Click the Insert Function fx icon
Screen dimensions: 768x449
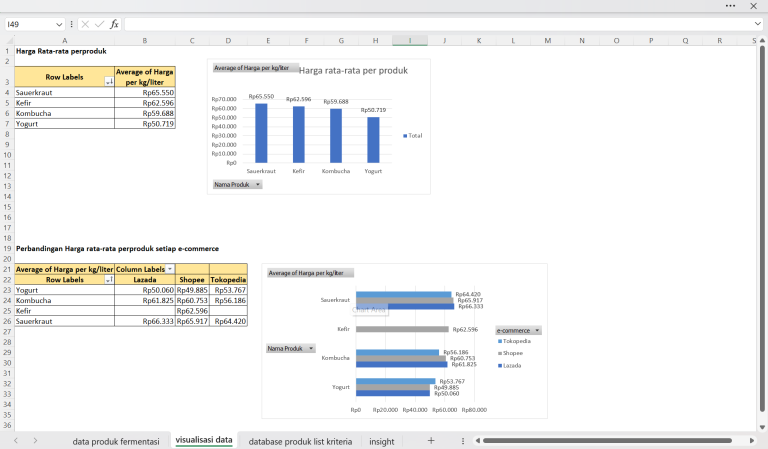click(114, 23)
